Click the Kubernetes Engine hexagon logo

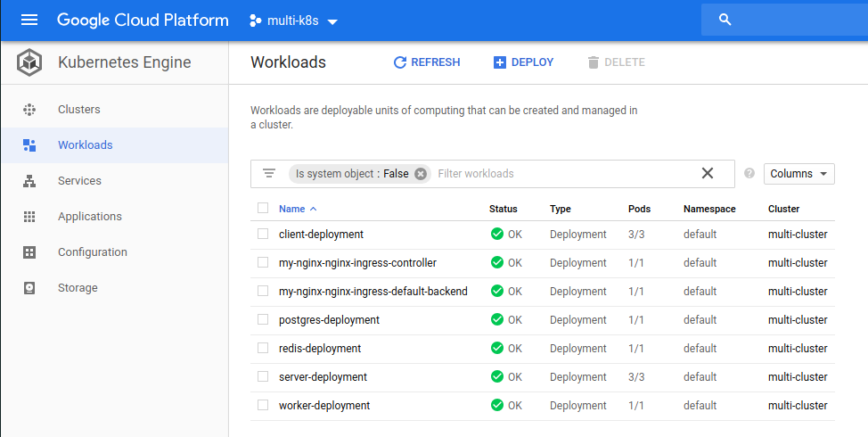tap(29, 62)
